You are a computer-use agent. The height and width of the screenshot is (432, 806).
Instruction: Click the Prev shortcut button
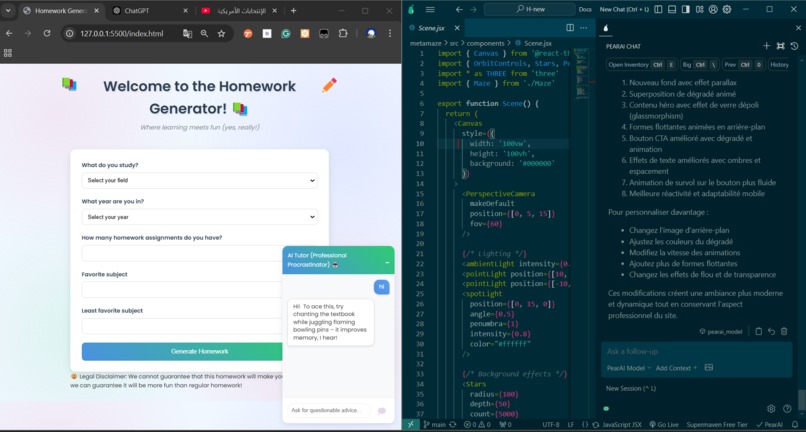[x=743, y=65]
